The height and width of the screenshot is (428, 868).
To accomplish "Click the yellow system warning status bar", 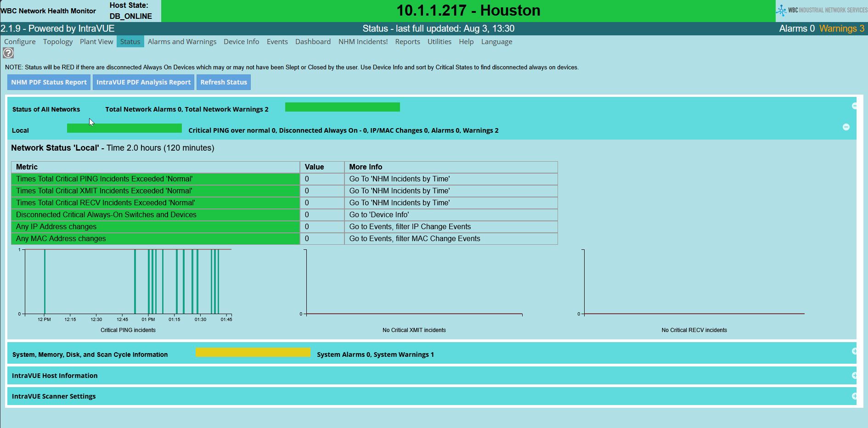I will pos(253,352).
